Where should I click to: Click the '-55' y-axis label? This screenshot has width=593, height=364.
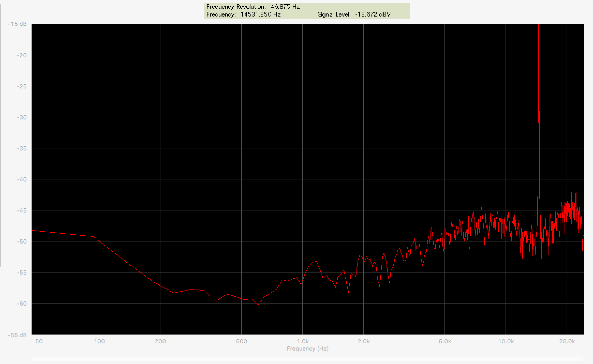click(x=22, y=272)
